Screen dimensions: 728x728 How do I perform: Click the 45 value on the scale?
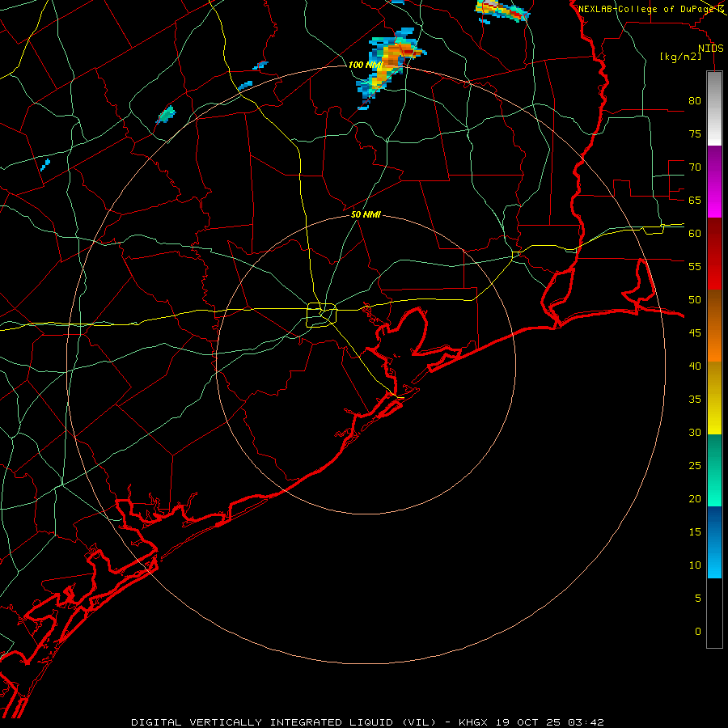(695, 333)
